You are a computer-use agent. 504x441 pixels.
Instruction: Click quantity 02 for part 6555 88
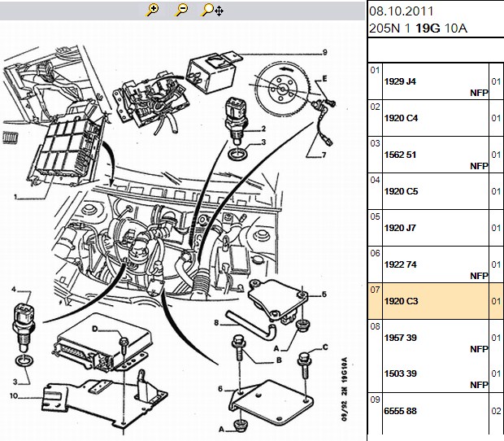[496, 411]
